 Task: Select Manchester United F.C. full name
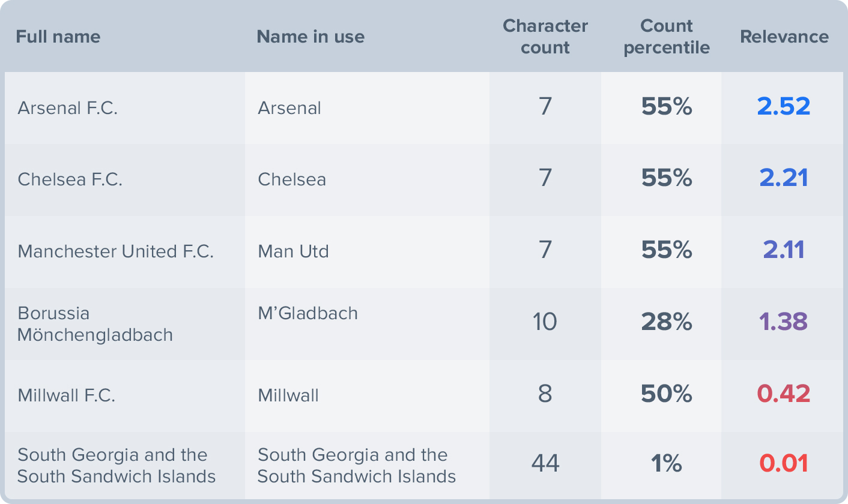tap(116, 251)
